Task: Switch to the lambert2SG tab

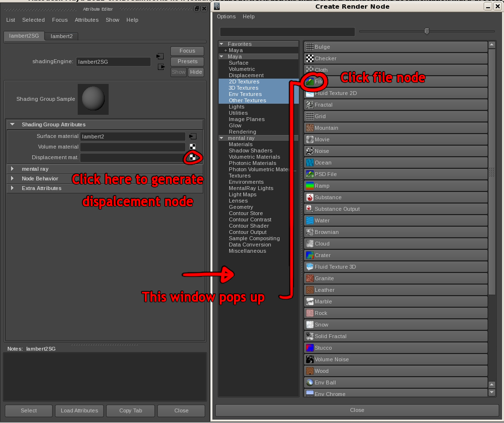Action: click(24, 36)
